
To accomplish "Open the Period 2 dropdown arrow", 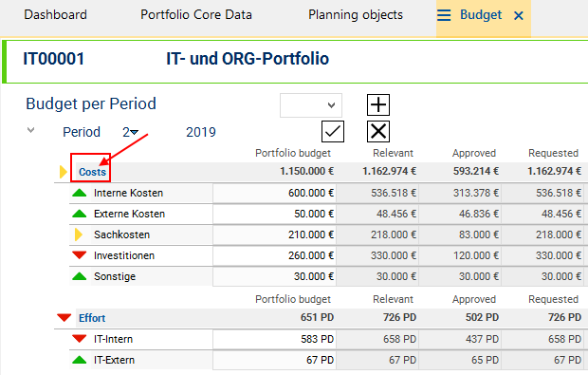I will pos(135,132).
